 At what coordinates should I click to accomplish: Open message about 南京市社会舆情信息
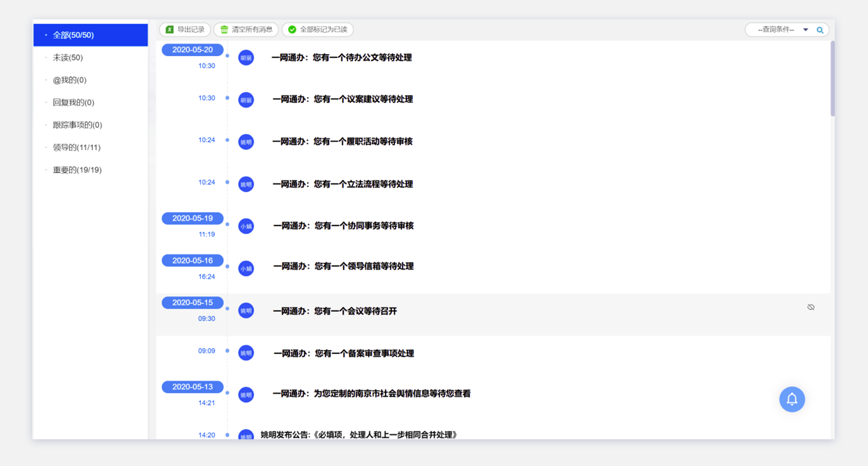pos(371,394)
